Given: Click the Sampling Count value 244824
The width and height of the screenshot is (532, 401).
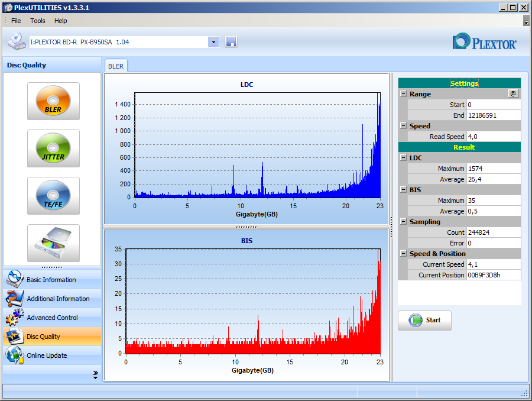Looking at the screenshot, I should [494, 232].
